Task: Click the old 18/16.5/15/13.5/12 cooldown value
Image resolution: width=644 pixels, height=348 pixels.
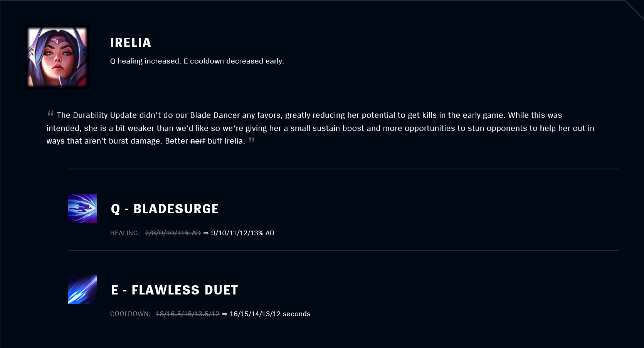Action: [x=188, y=314]
